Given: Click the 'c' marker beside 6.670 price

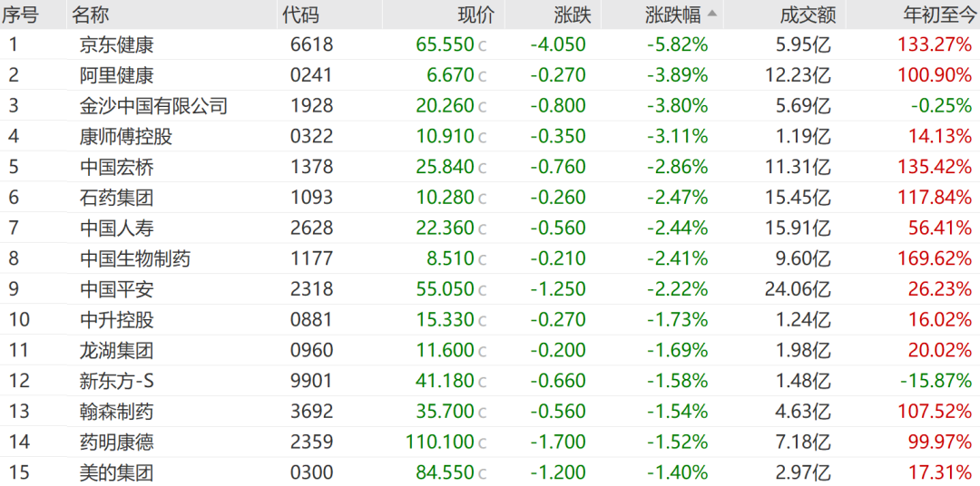Looking at the screenshot, I should tap(482, 76).
